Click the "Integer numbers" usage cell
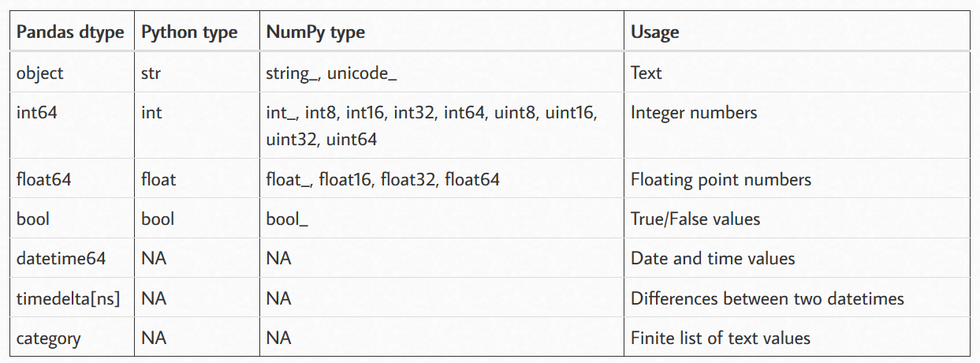This screenshot has width=980, height=363. (694, 113)
